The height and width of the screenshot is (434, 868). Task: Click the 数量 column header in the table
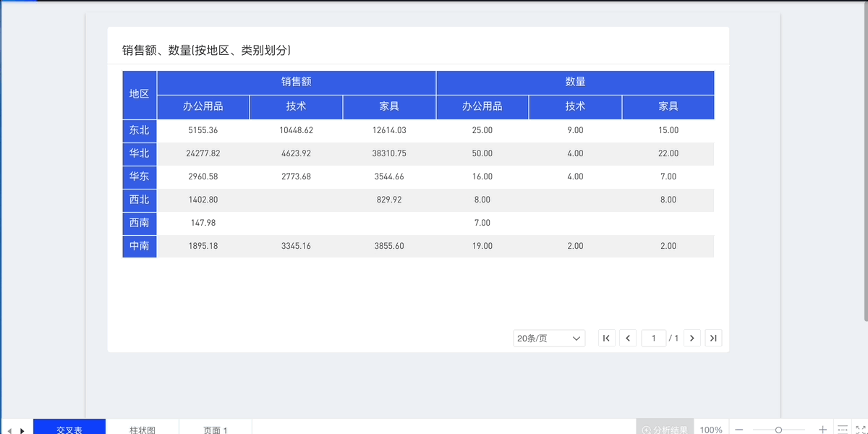coord(575,82)
